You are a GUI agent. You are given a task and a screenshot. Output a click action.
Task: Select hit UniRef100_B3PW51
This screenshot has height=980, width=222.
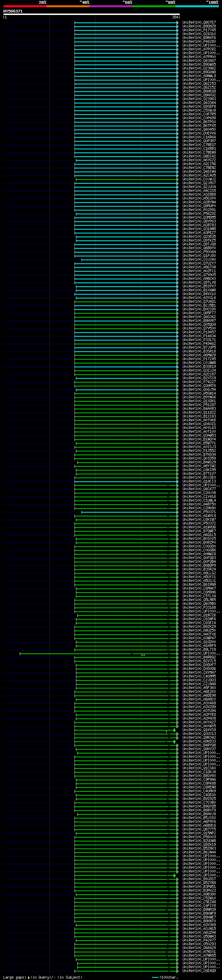pyautogui.click(x=199, y=887)
